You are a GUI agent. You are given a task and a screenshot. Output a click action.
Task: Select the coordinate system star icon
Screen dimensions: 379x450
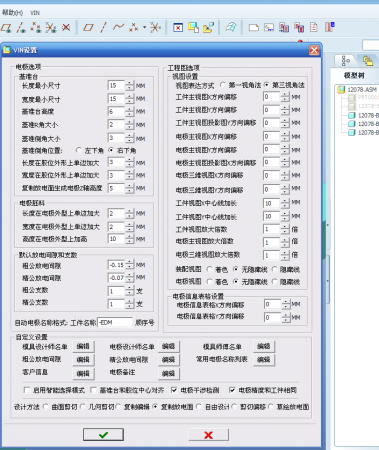point(155,27)
